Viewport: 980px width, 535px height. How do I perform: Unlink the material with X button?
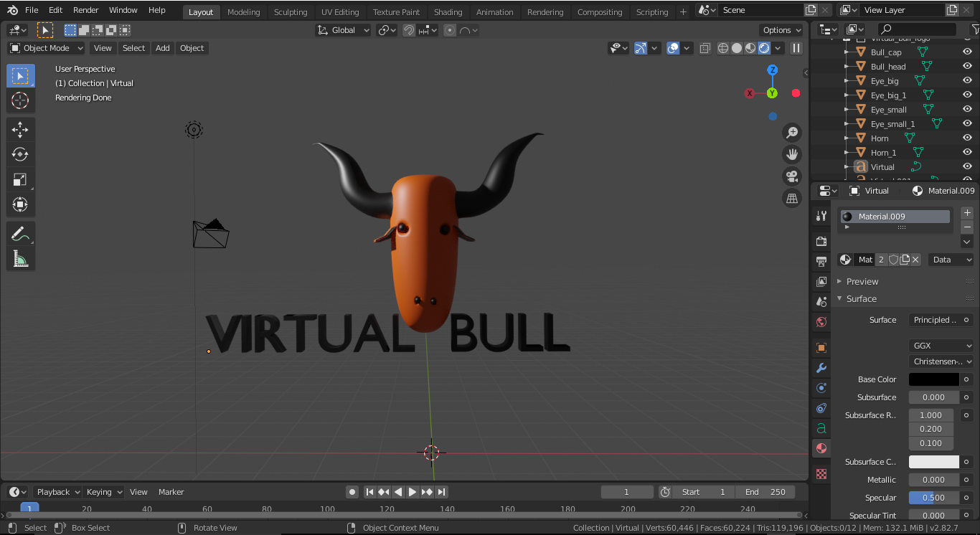tap(916, 260)
